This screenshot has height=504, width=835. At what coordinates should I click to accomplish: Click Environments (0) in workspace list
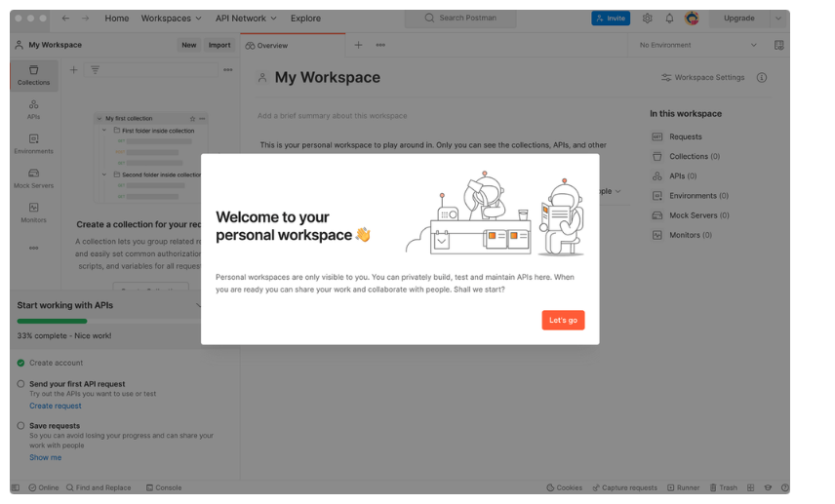tap(691, 196)
